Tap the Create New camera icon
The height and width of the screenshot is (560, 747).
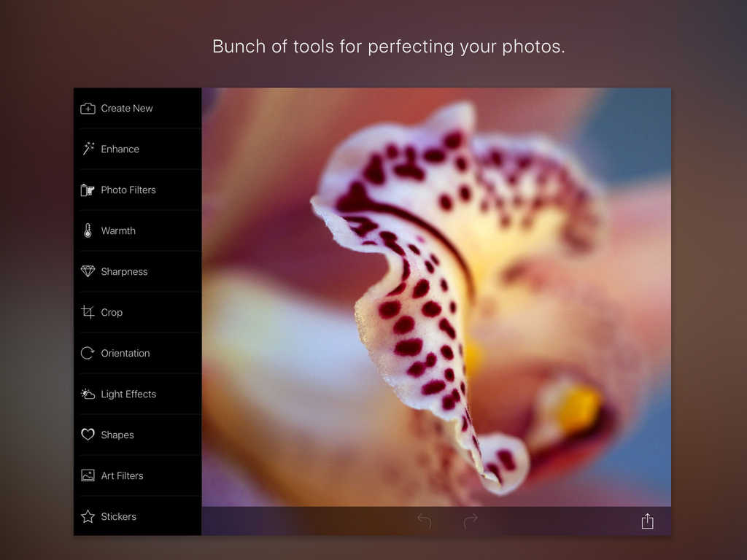[x=88, y=109]
